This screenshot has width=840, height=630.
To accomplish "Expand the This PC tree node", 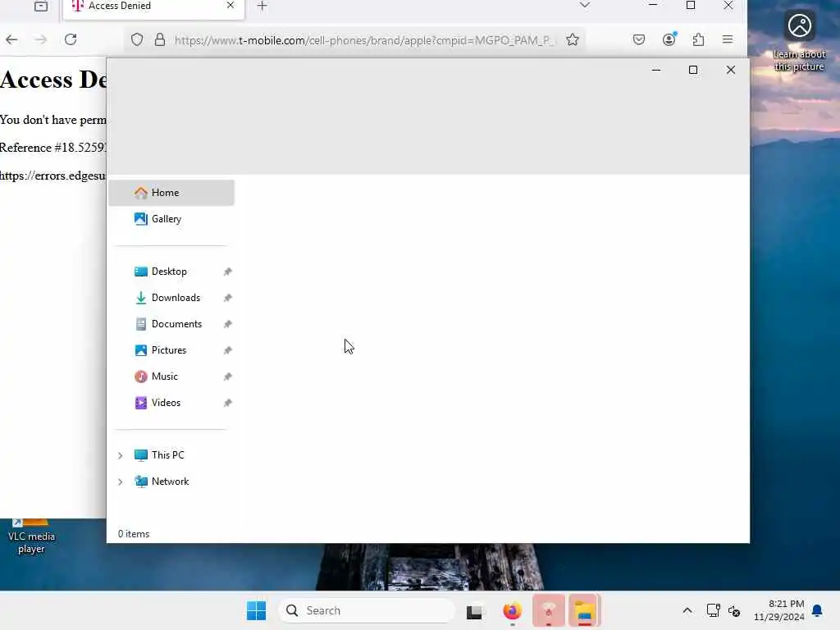I will pos(121,455).
